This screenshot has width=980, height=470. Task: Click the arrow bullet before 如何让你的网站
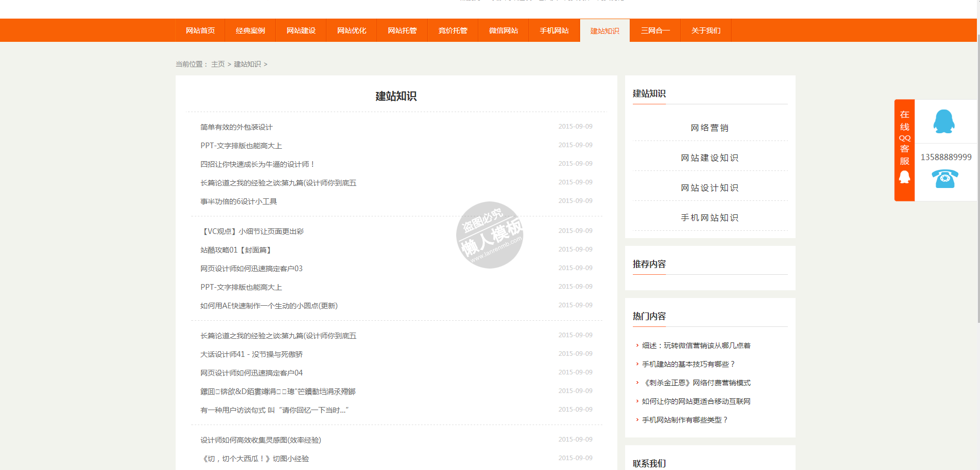(637, 401)
